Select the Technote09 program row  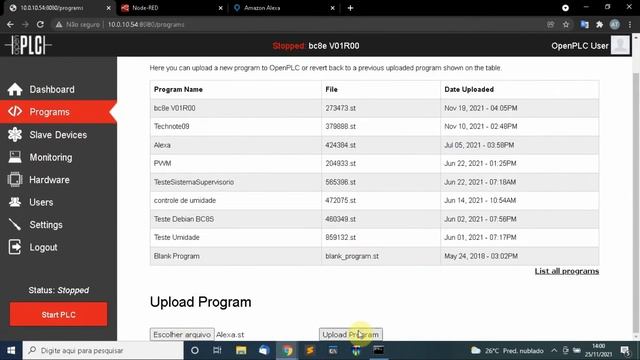click(x=374, y=127)
